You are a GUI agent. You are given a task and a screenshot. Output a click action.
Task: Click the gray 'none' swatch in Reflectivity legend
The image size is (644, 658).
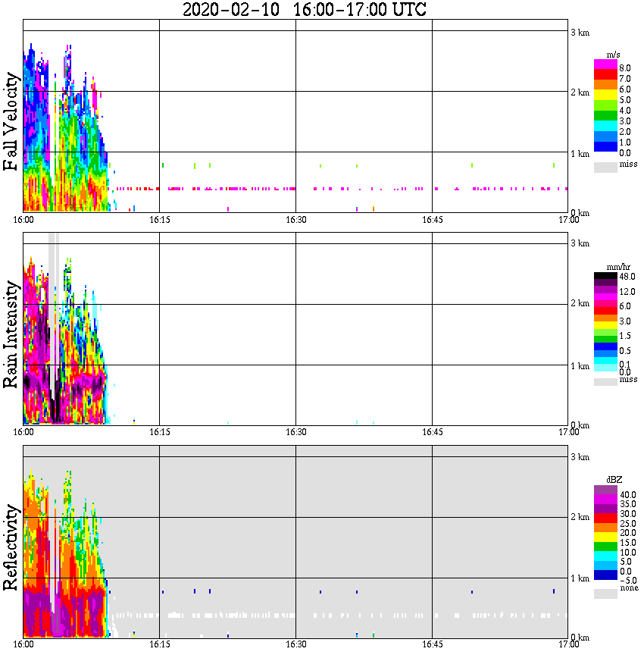tap(605, 594)
